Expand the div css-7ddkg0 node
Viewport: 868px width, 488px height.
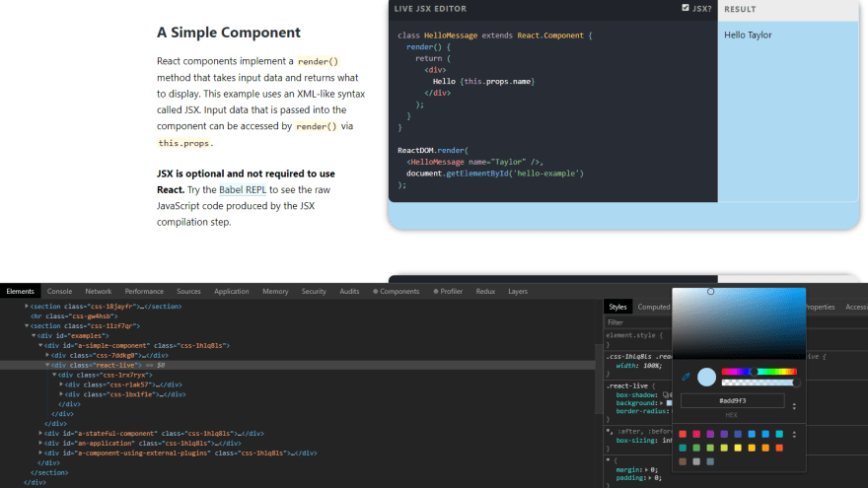pos(47,355)
